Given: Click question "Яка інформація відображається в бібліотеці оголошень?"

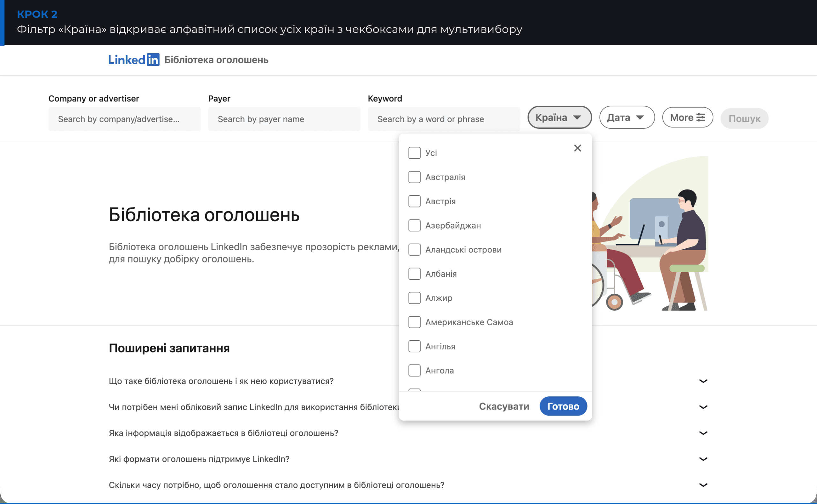Looking at the screenshot, I should point(223,433).
